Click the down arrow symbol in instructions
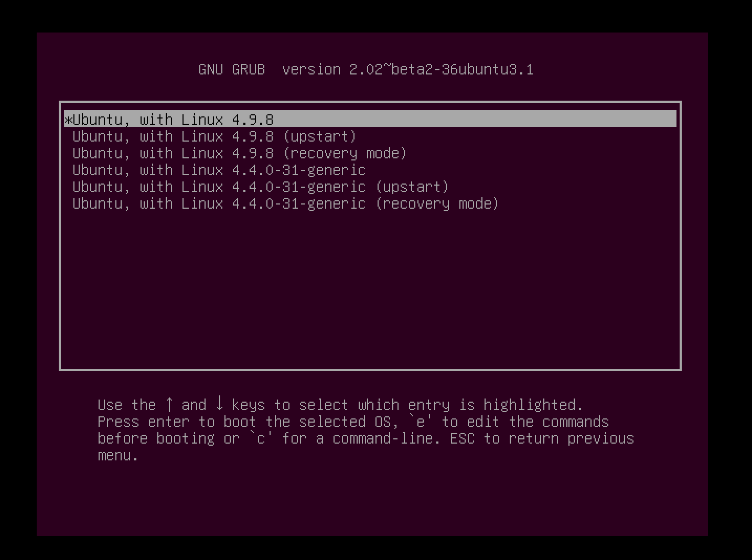752x560 pixels. coord(219,404)
